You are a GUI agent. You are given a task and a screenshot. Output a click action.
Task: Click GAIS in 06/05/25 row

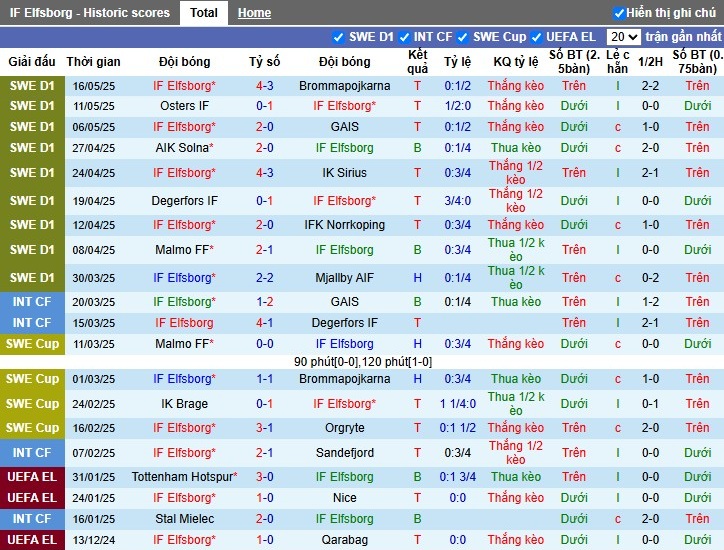pyautogui.click(x=344, y=127)
